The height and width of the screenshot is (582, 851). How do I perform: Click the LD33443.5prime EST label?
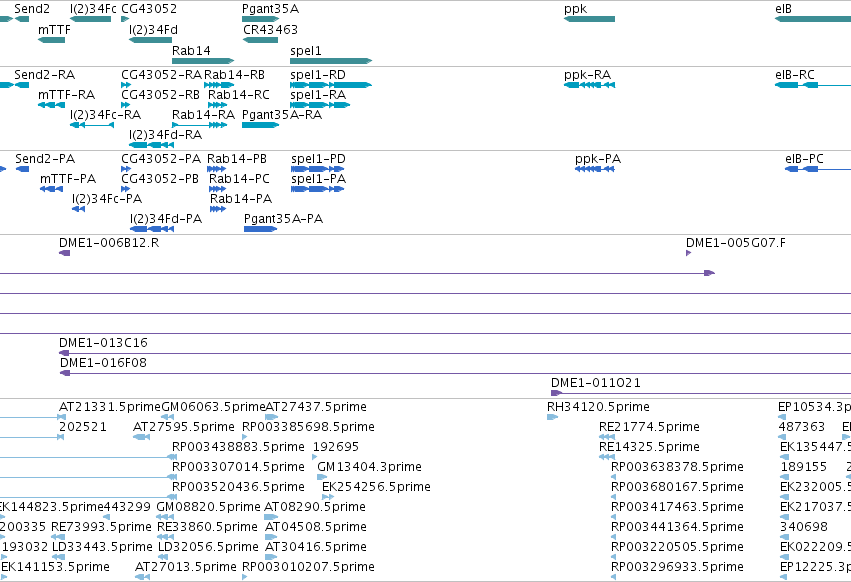tap(102, 547)
